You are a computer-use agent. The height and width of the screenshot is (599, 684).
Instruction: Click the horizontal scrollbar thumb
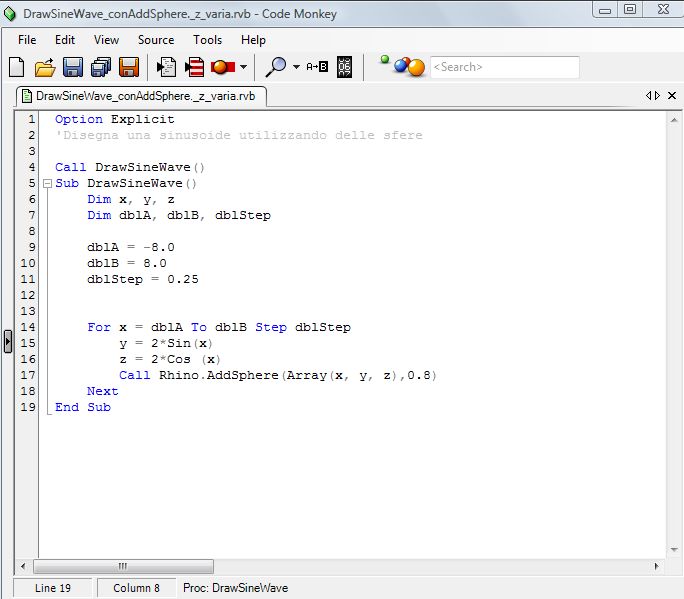coord(123,566)
